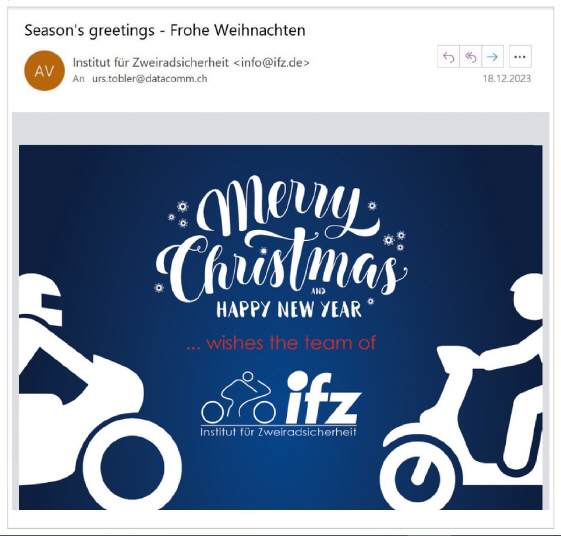The height and width of the screenshot is (536, 561).
Task: Click recipient urs.tobler@datacomm.ch
Action: [150, 79]
